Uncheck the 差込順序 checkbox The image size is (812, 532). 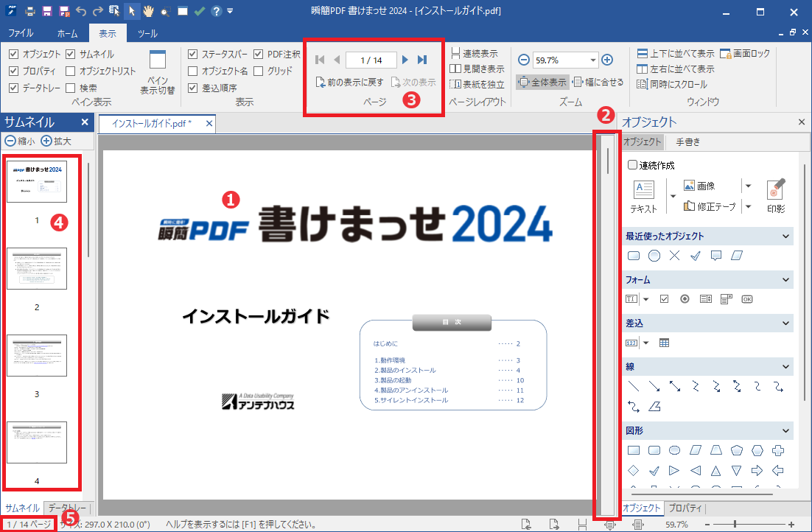(192, 88)
